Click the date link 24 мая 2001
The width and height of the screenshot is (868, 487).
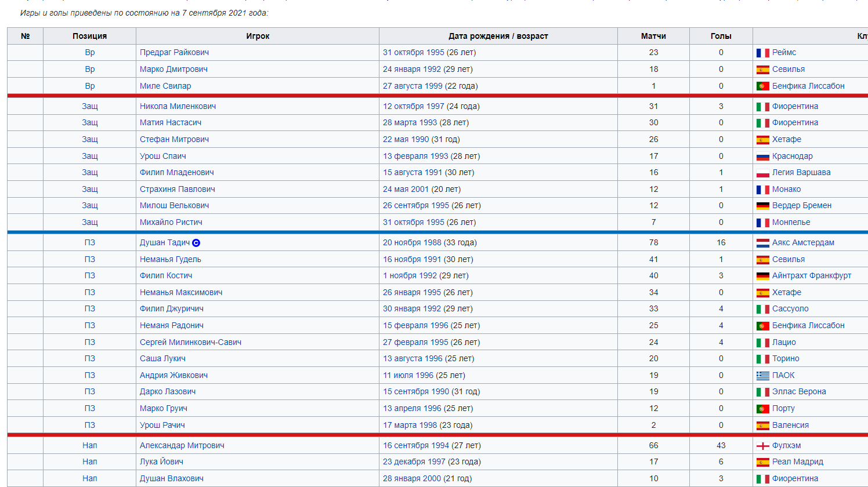(x=406, y=189)
